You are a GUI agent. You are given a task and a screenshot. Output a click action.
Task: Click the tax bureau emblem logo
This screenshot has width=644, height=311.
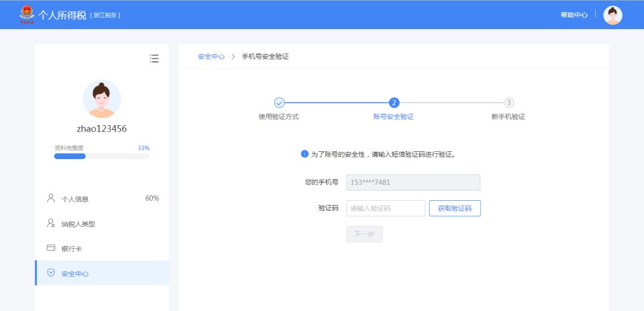27,14
